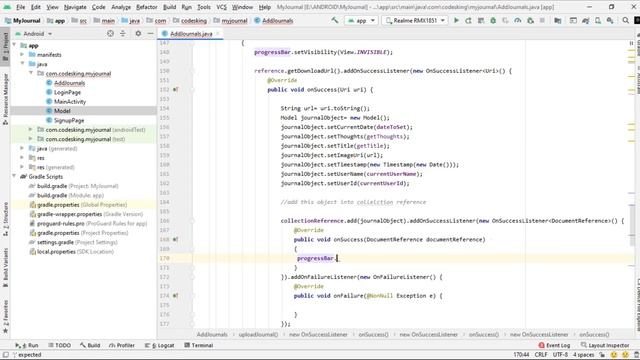Screen dimensions: 640x360
Task: Click the codesking breadcrumb in navigation bar
Action: click(x=190, y=20)
